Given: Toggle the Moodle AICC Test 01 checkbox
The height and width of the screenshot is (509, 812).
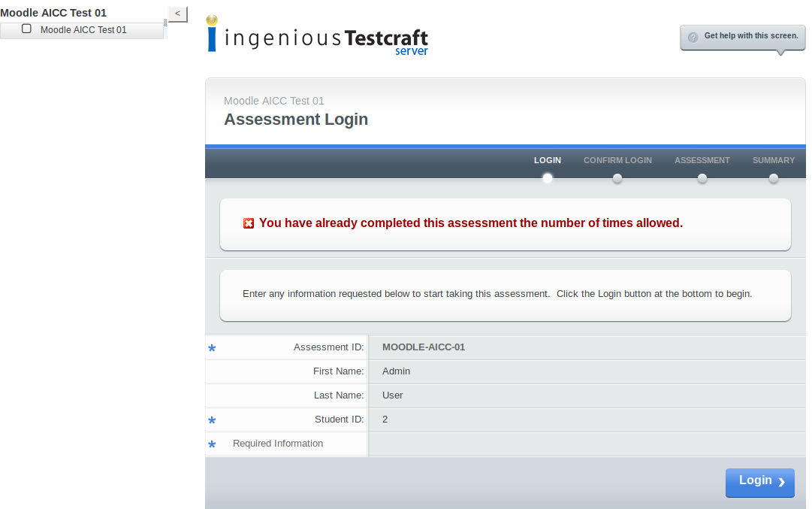Looking at the screenshot, I should point(26,29).
